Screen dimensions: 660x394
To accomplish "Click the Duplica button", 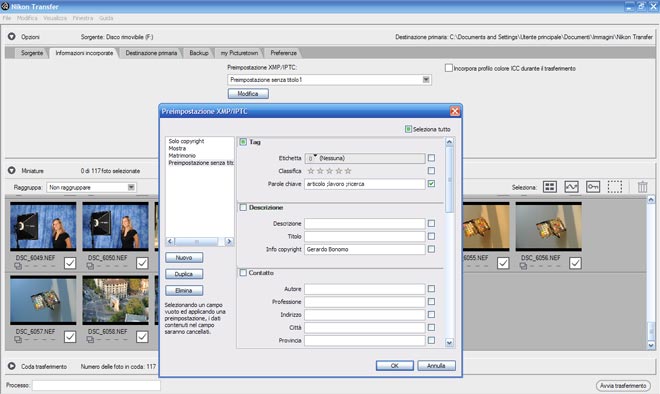I will pos(184,274).
